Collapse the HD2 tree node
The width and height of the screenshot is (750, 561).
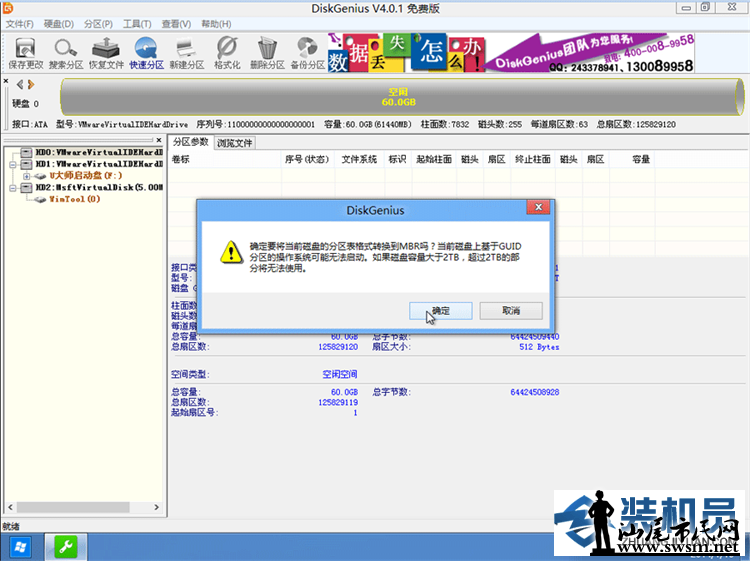13,188
